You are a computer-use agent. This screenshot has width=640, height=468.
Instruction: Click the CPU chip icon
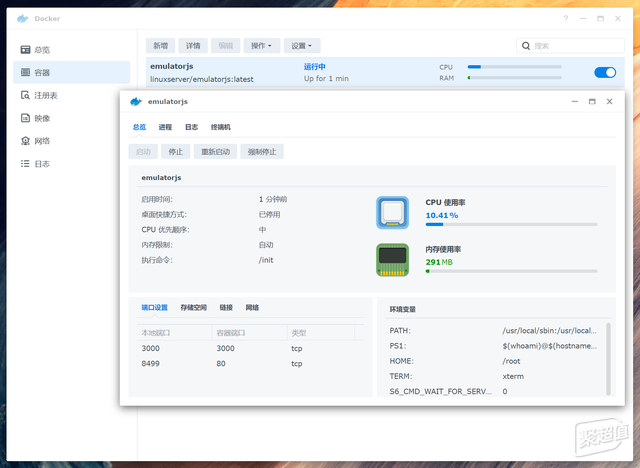pos(392,213)
